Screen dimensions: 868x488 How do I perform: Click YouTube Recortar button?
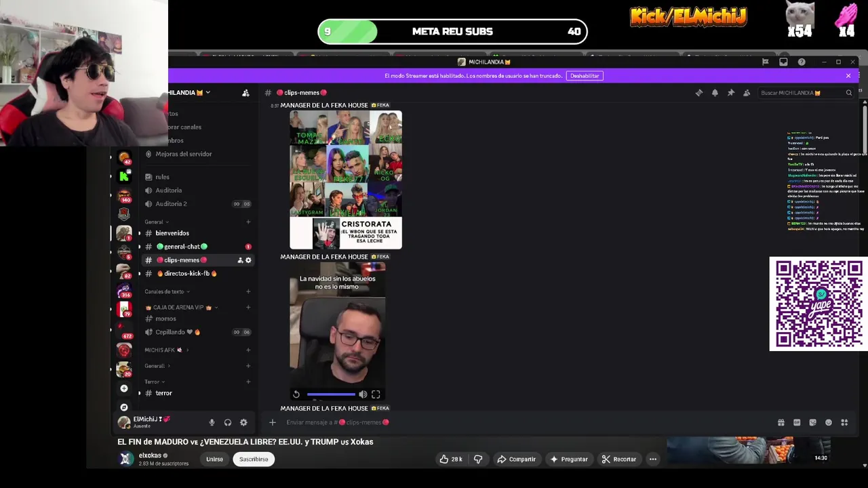[x=619, y=459]
